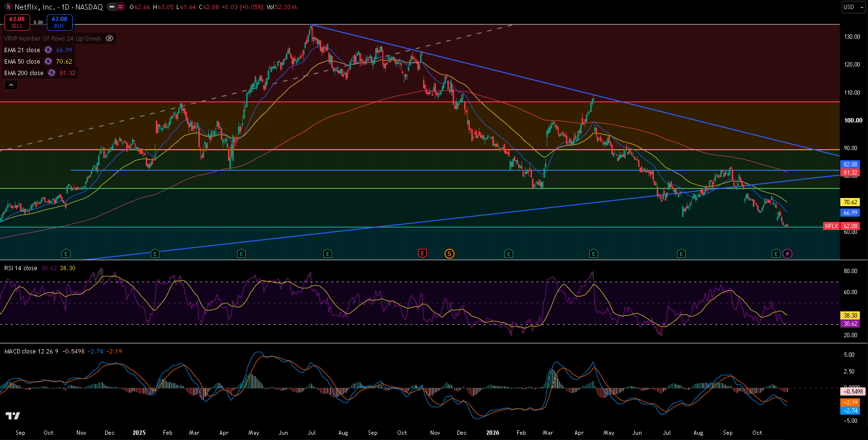The image size is (868, 440).
Task: Open the earnings marker above Aug 2025
Action: [327, 253]
